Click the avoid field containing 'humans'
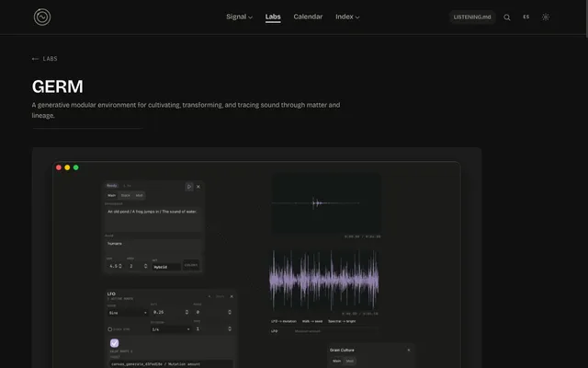 [153, 244]
